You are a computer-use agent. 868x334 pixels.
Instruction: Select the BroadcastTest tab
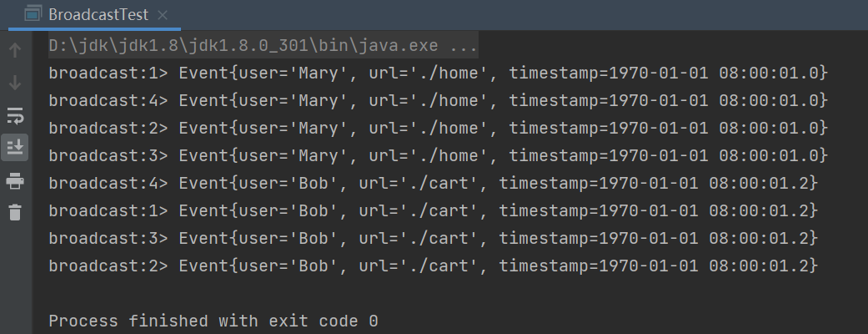(97, 15)
